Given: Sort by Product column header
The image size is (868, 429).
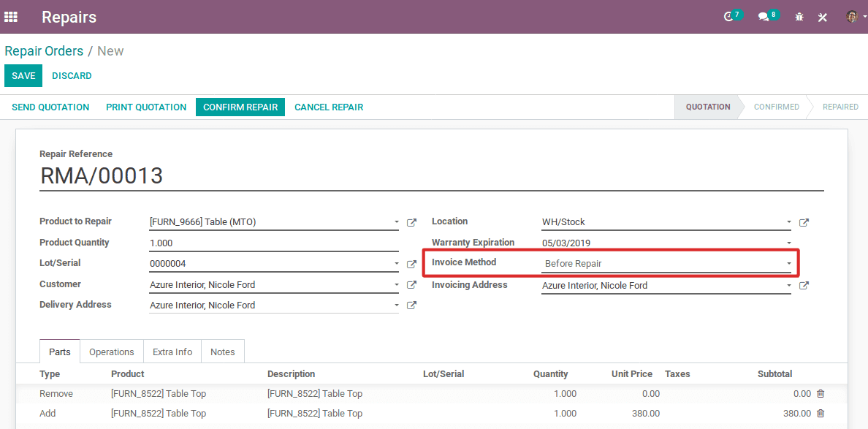Looking at the screenshot, I should point(128,374).
